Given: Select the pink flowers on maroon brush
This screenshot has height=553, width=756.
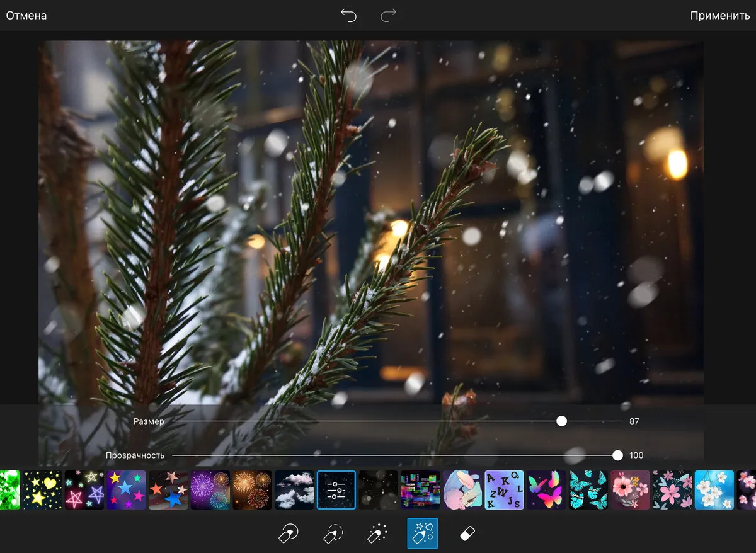Looking at the screenshot, I should 630,490.
